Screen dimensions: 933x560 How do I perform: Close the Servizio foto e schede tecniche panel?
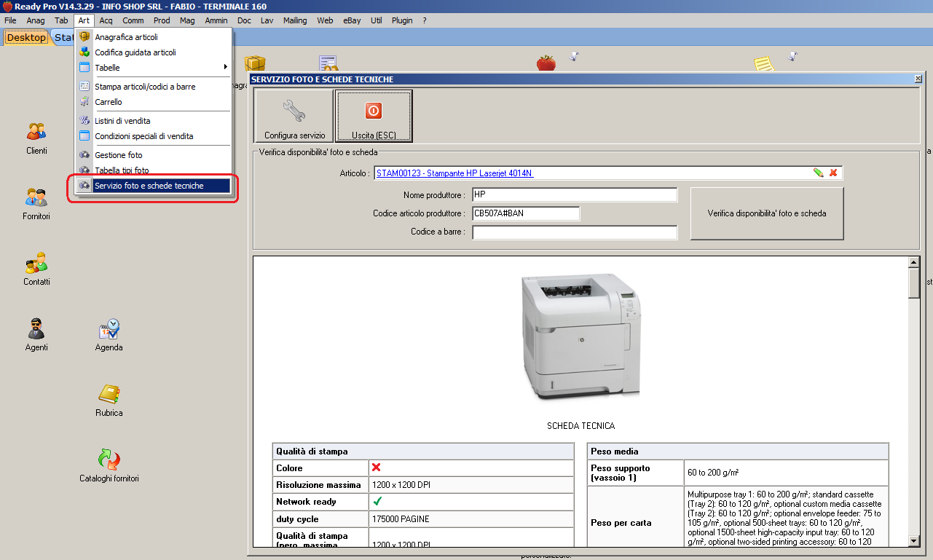point(917,79)
